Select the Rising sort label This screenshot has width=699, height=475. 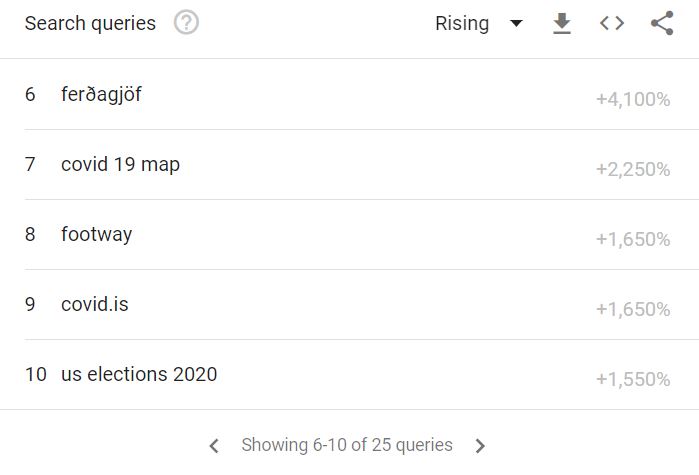tap(462, 23)
